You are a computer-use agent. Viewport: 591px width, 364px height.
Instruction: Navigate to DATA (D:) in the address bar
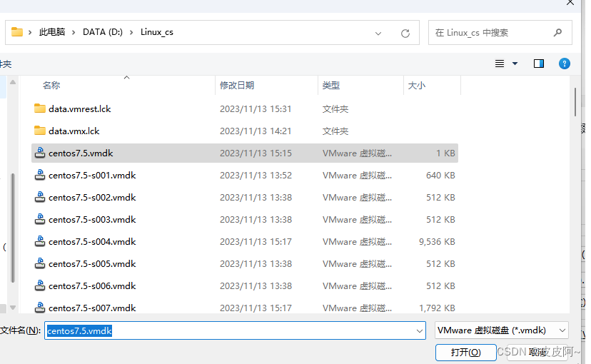tap(103, 32)
